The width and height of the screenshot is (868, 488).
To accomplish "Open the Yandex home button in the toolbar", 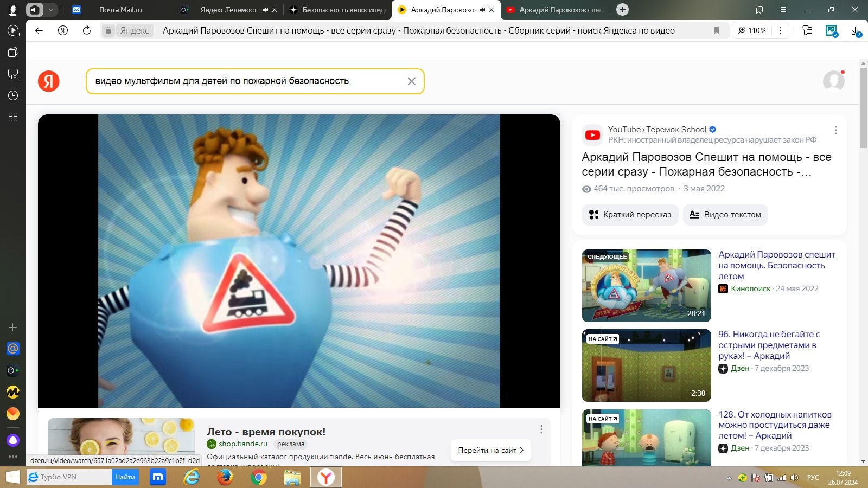I will click(63, 30).
